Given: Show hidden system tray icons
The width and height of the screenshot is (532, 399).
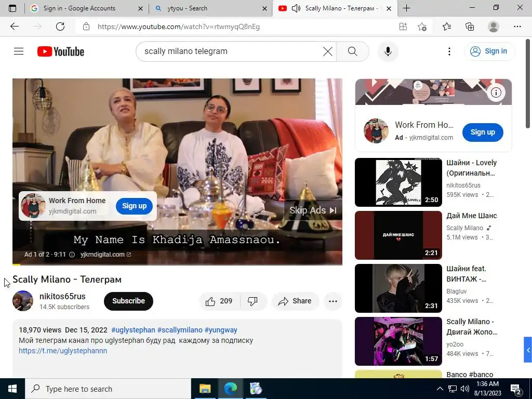Looking at the screenshot, I should 440,389.
